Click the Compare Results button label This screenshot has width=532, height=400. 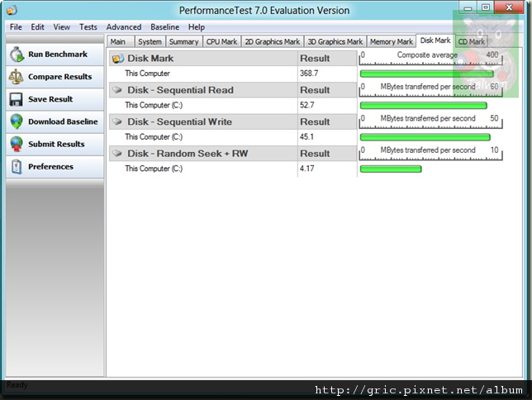[x=60, y=77]
